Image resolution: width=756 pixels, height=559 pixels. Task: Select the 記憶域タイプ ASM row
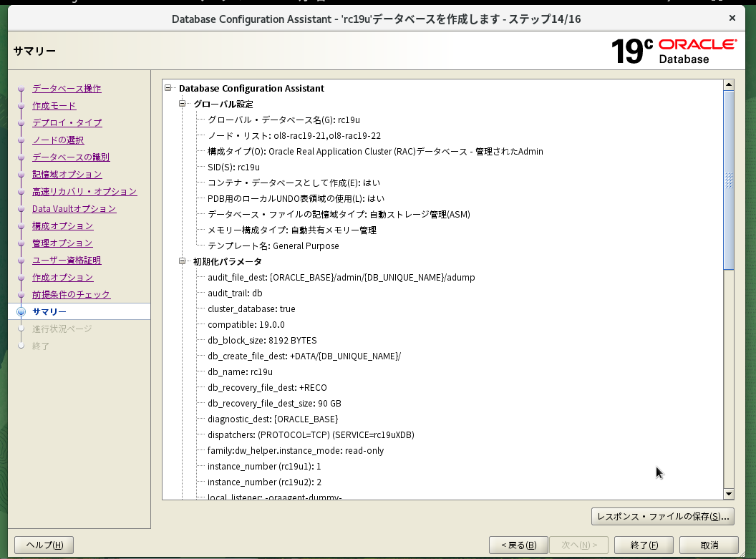coord(339,215)
